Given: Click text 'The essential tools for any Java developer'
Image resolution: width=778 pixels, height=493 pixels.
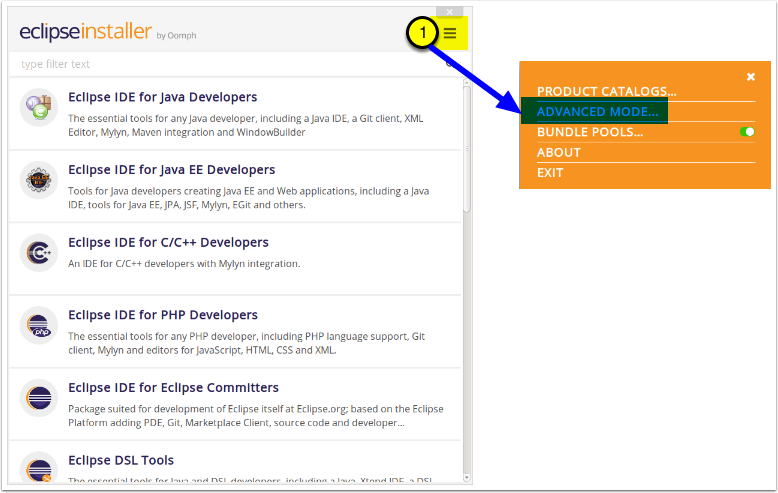Looking at the screenshot, I should click(x=162, y=119).
